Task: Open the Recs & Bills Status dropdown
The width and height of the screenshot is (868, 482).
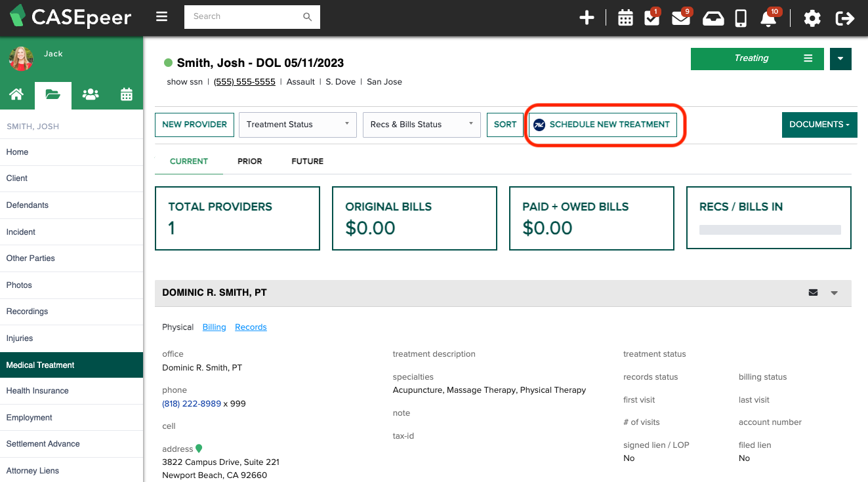Action: point(421,124)
